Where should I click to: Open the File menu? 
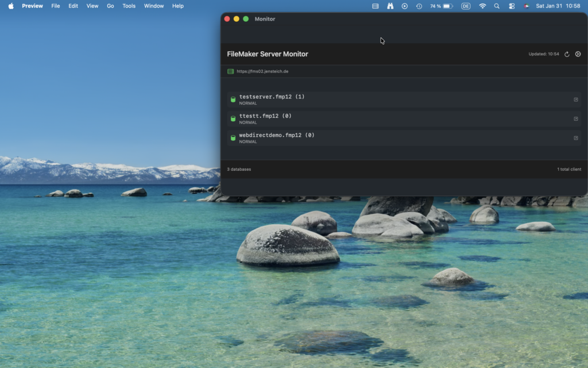pos(55,6)
